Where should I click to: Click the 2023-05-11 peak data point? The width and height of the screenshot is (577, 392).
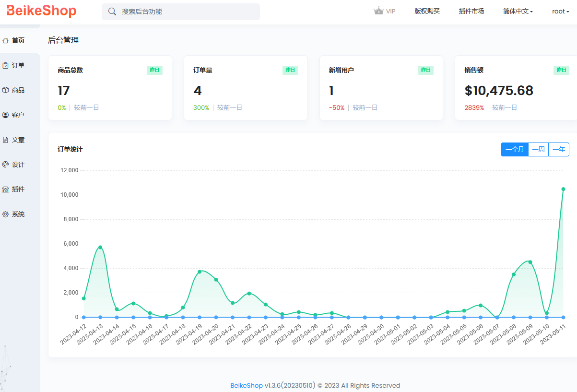point(563,189)
